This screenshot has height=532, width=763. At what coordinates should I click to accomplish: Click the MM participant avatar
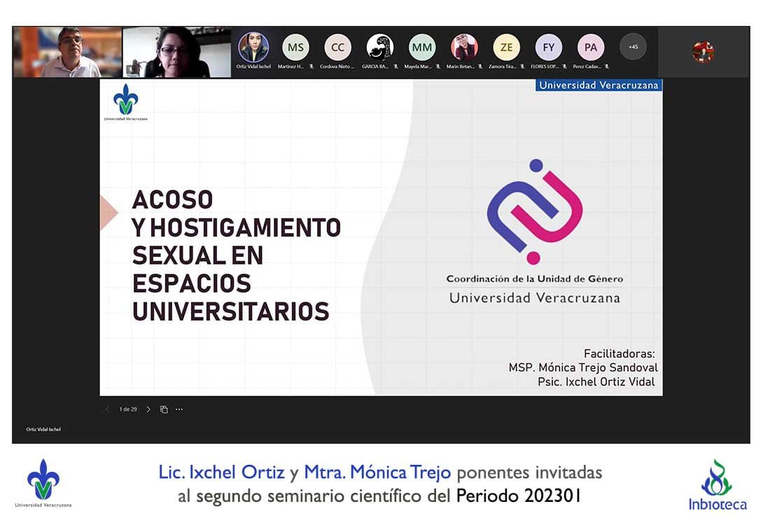(x=421, y=48)
